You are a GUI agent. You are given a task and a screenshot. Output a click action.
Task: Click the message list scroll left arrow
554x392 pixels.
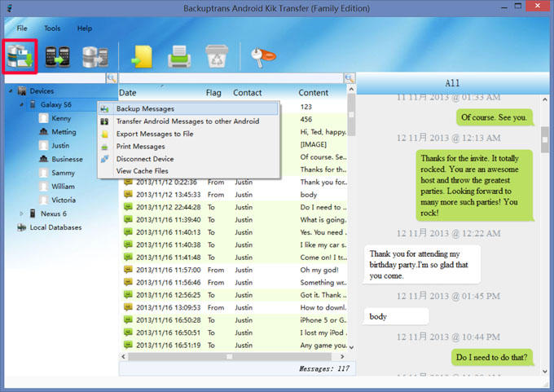[x=123, y=357]
